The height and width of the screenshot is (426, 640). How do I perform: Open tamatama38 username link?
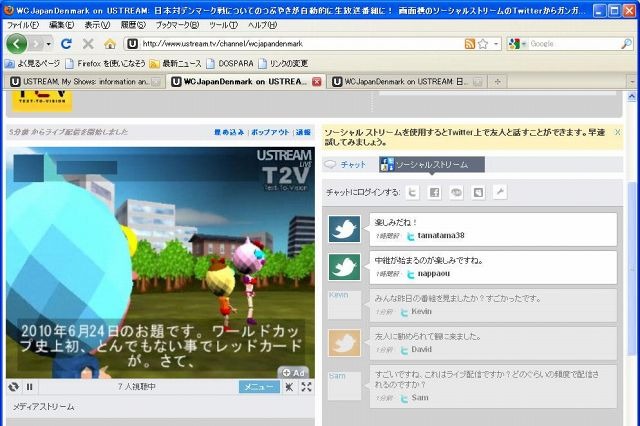pos(441,235)
